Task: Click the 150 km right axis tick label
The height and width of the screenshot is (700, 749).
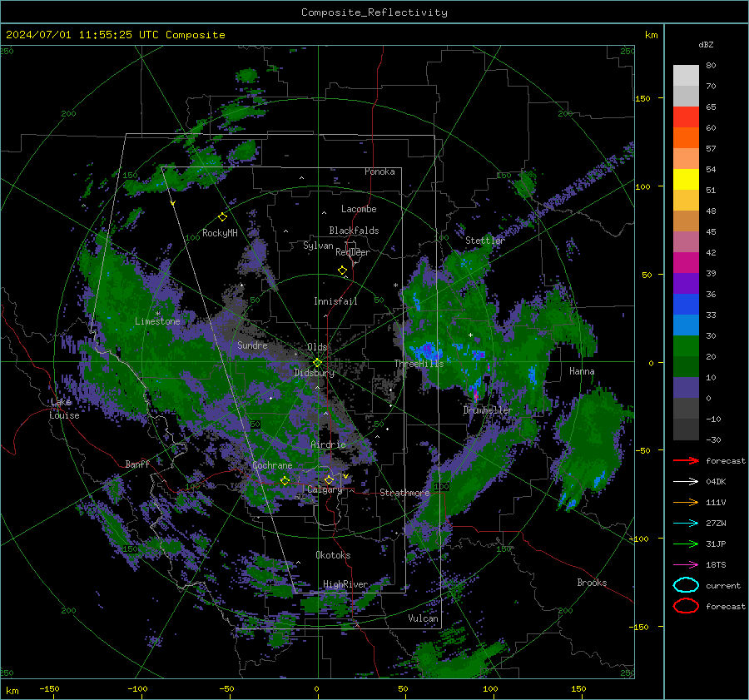Action: (x=642, y=98)
